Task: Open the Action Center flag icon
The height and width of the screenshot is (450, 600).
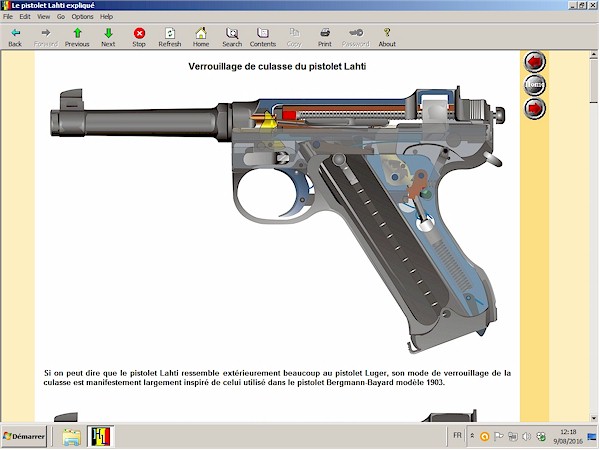Action: (499, 436)
